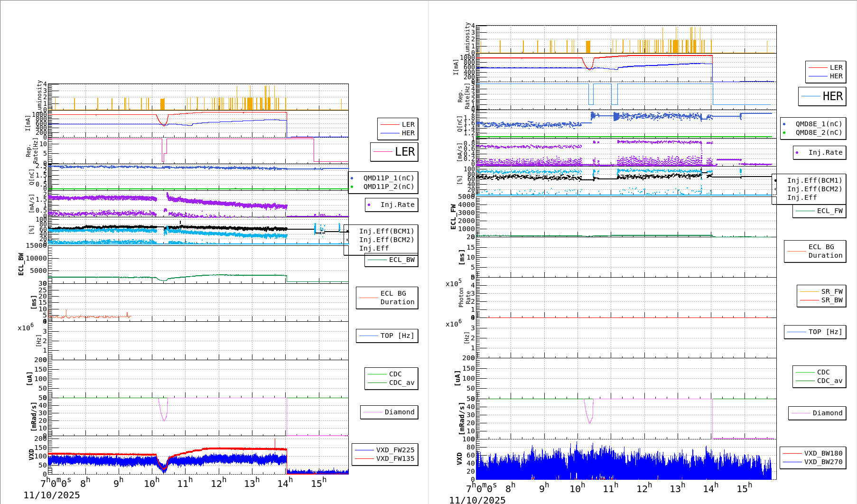Select the VXD_BW270 legend entry
This screenshot has height=504, width=857.
click(x=823, y=462)
